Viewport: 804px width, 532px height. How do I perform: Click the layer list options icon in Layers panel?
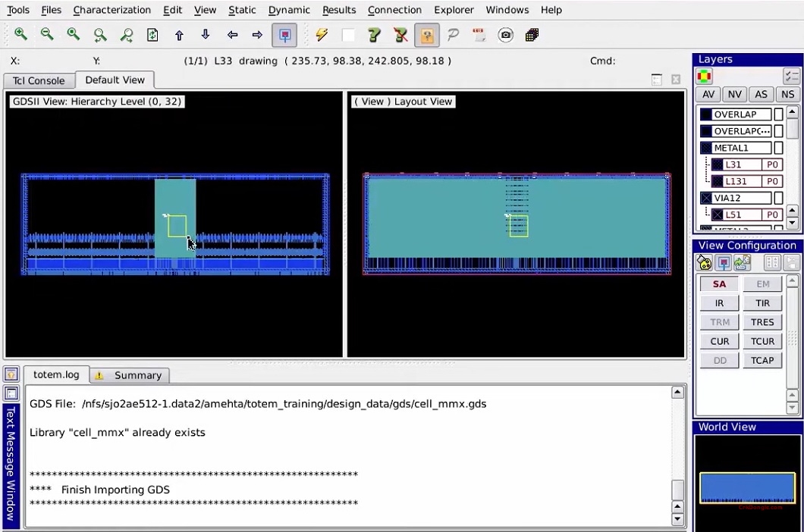click(791, 75)
